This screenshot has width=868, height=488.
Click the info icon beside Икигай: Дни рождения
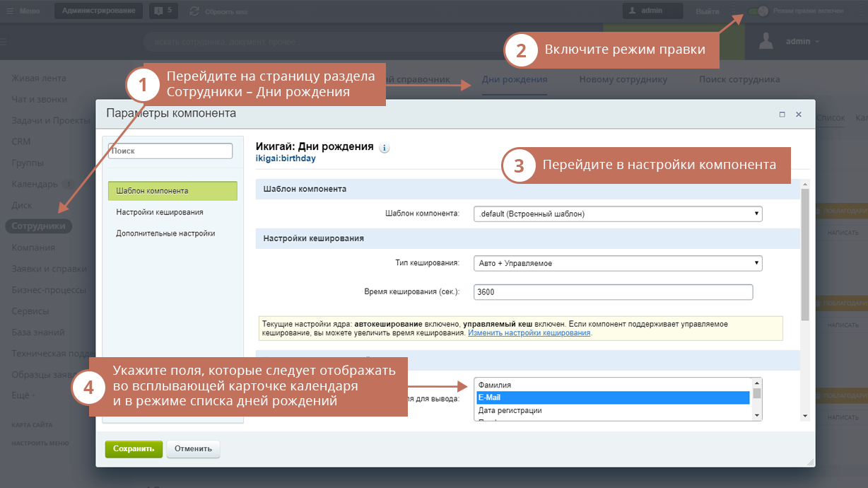click(385, 149)
